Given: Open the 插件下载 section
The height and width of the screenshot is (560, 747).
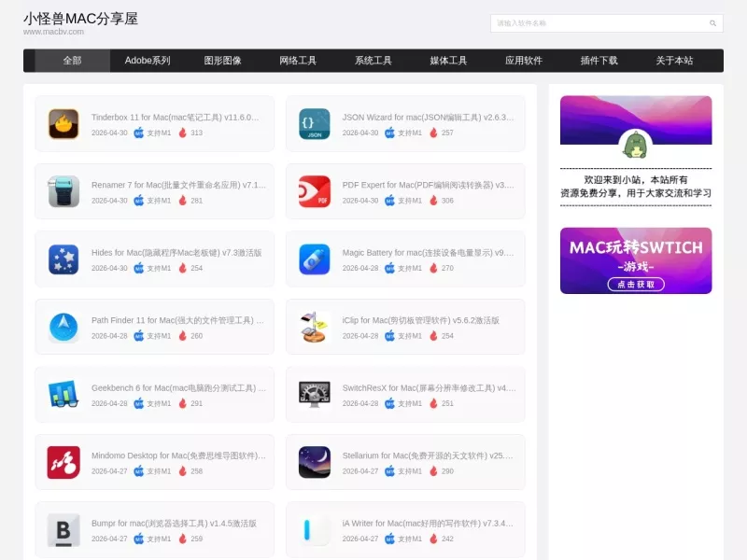Looking at the screenshot, I should point(599,61).
